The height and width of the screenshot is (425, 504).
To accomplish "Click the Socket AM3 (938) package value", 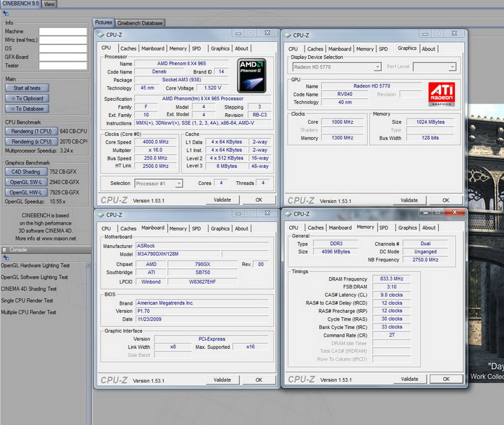I will pos(181,80).
